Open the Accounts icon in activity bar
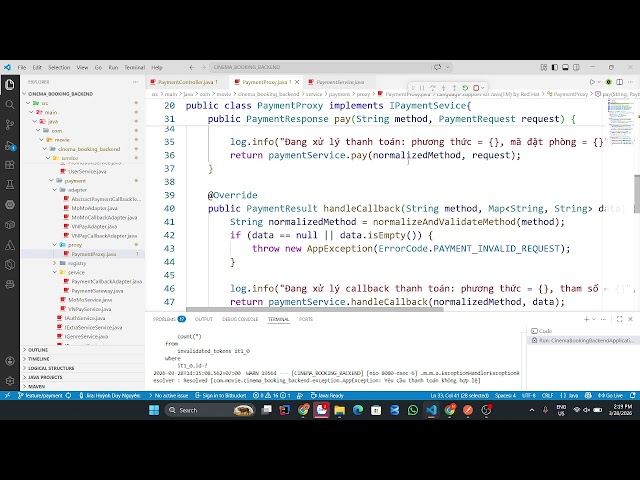 [10, 361]
